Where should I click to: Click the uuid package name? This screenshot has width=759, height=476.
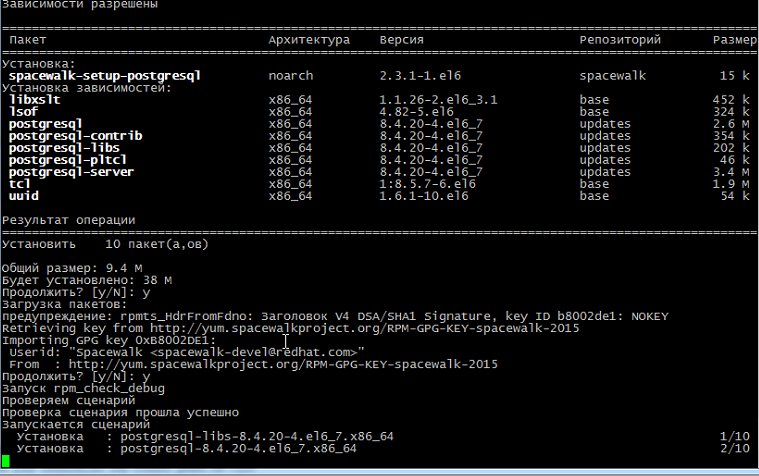[x=23, y=196]
